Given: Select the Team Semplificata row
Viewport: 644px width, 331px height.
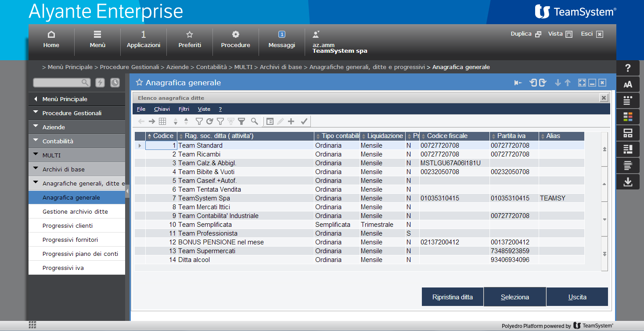Looking at the screenshot, I should [359, 225].
